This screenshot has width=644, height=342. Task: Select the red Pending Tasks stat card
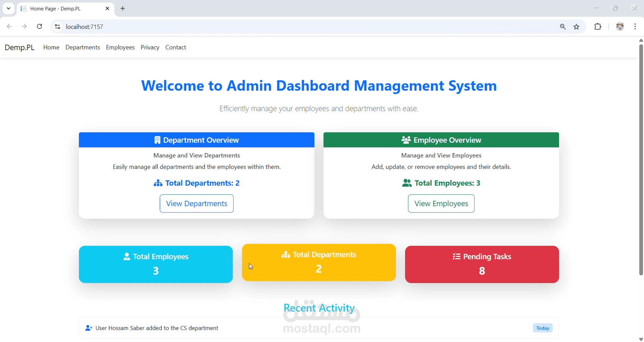[x=482, y=264]
